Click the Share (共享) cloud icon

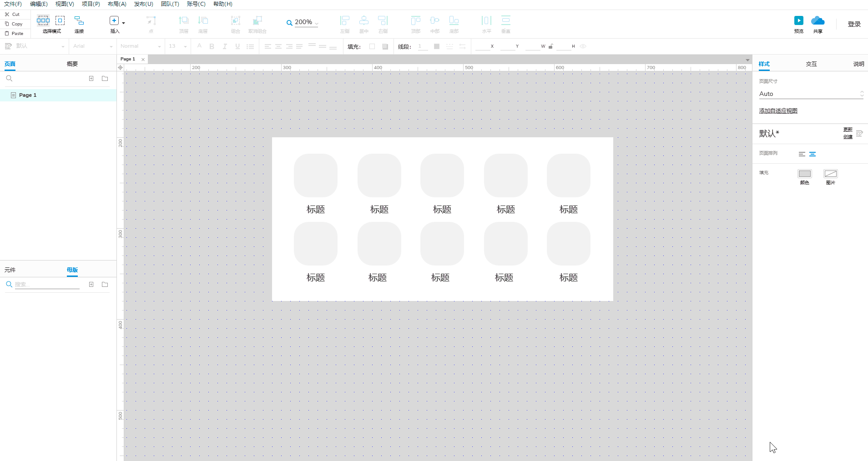(x=818, y=21)
